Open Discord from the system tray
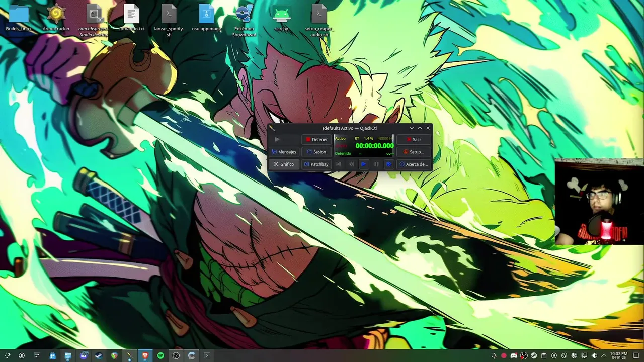This screenshot has width=644, height=362. coord(514,356)
